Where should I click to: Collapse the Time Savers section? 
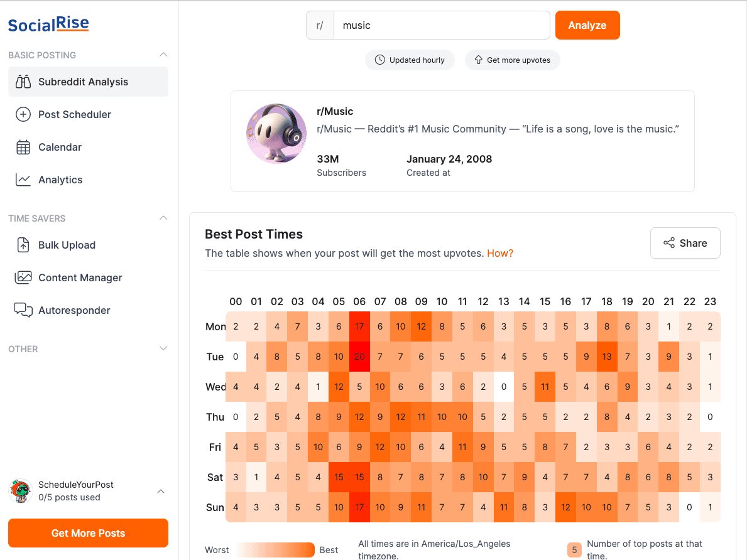(163, 218)
